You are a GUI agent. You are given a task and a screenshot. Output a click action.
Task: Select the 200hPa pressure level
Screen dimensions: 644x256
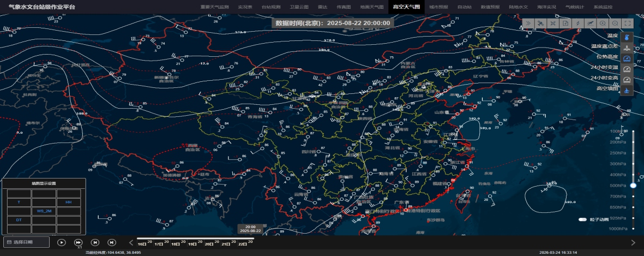tap(618, 142)
